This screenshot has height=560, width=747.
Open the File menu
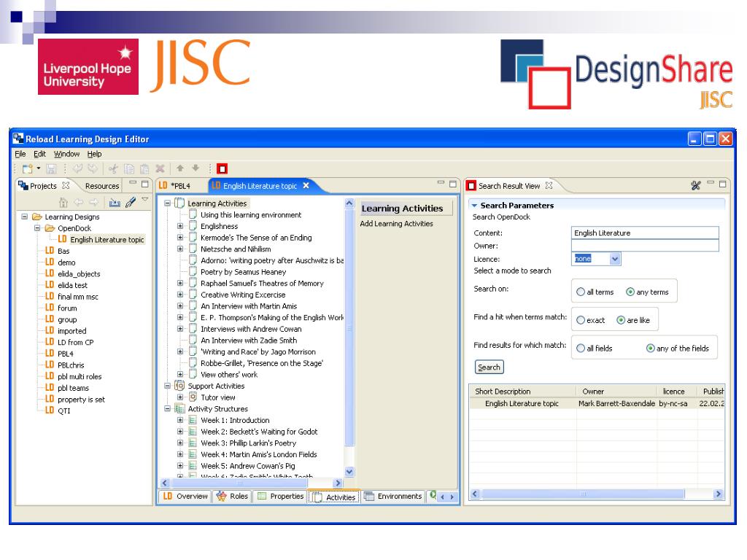click(20, 154)
